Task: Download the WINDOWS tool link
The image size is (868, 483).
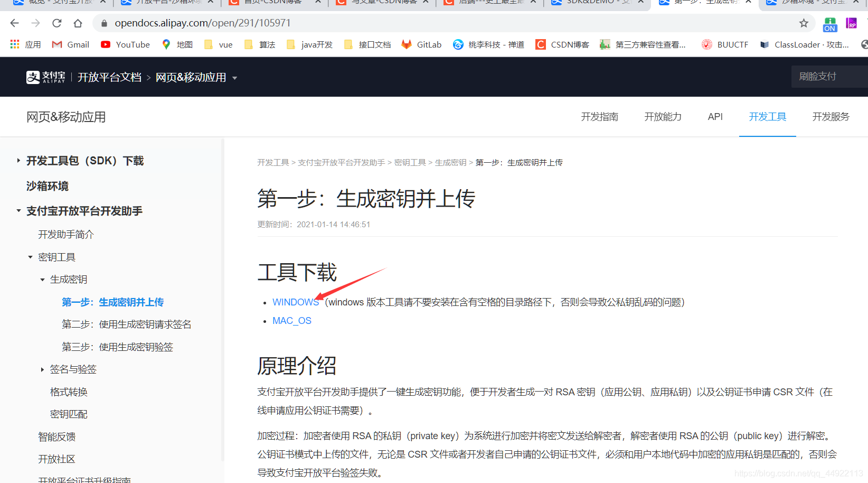Action: coord(296,302)
